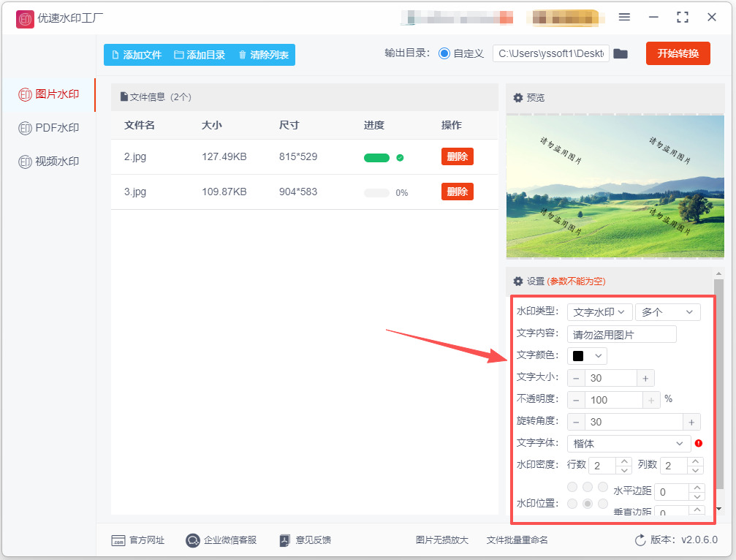The image size is (736, 560).
Task: Increase 列数 column count up arrow
Action: click(696, 461)
